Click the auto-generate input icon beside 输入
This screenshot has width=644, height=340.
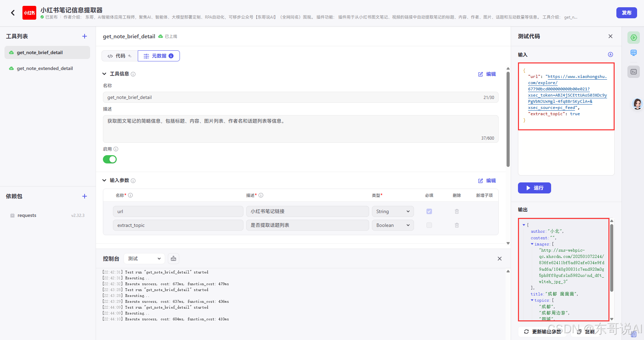pos(611,54)
